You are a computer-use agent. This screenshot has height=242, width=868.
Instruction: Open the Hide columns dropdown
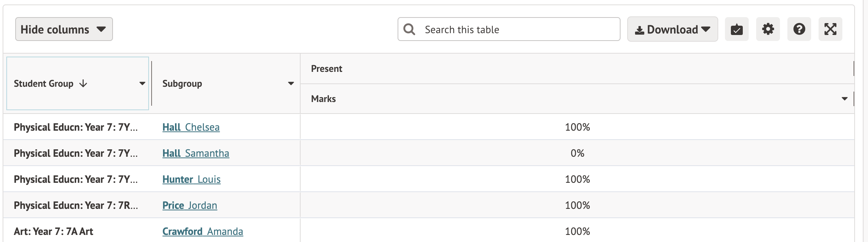[x=64, y=29]
